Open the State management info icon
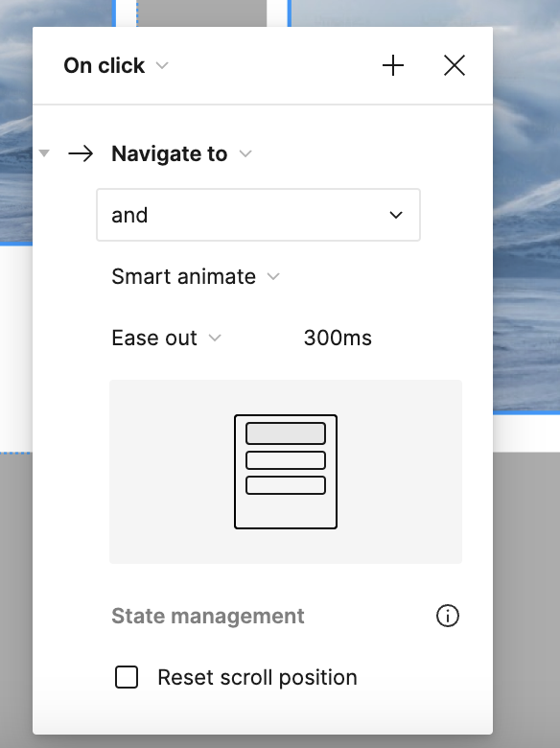 point(448,616)
